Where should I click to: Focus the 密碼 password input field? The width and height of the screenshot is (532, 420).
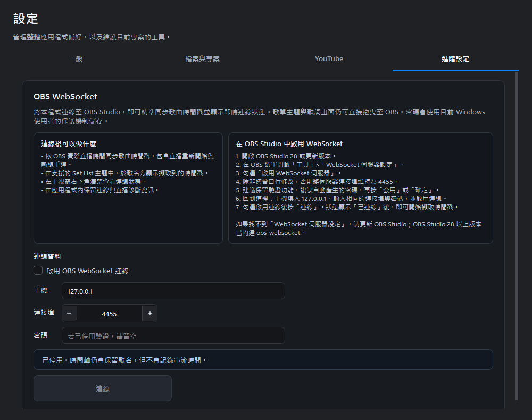tap(173, 335)
